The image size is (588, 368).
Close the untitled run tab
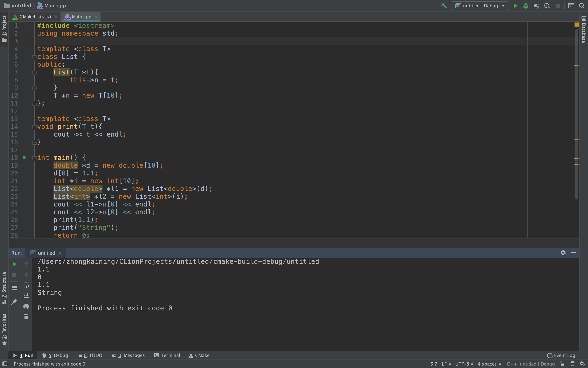pyautogui.click(x=60, y=253)
